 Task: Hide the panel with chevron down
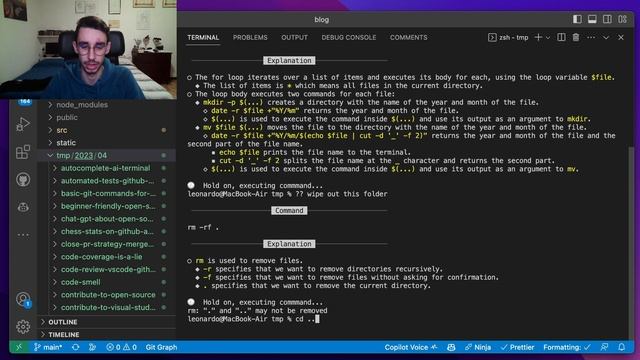coord(606,38)
